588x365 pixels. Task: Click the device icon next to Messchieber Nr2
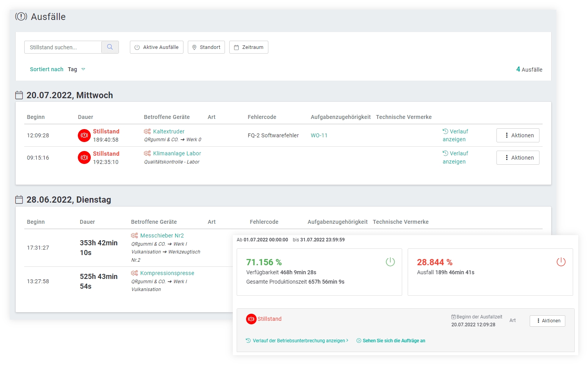pos(135,236)
